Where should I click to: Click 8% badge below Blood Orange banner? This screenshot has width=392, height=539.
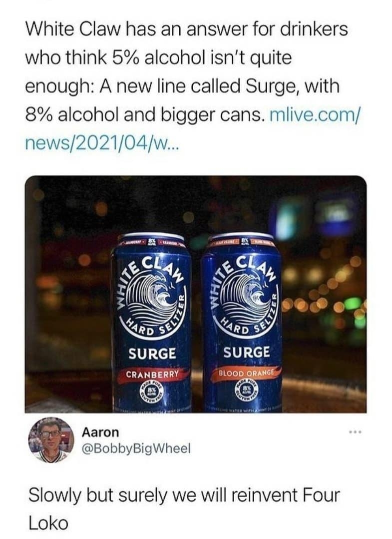(x=245, y=391)
